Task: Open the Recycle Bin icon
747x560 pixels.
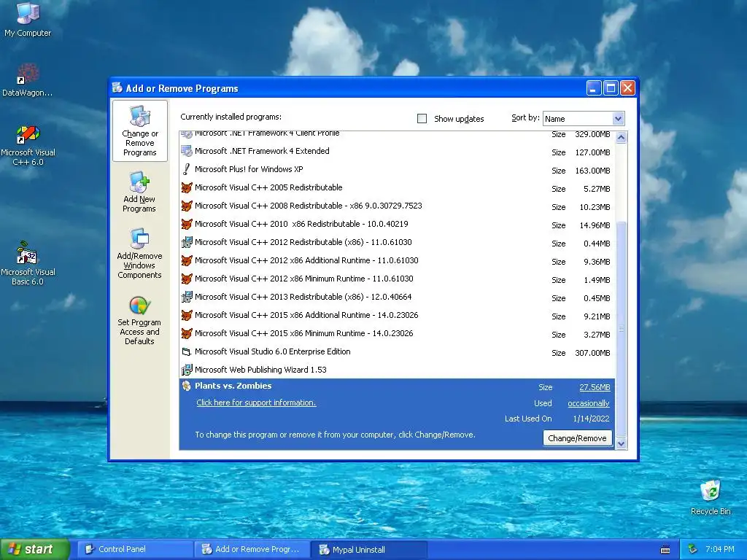Action: click(711, 497)
